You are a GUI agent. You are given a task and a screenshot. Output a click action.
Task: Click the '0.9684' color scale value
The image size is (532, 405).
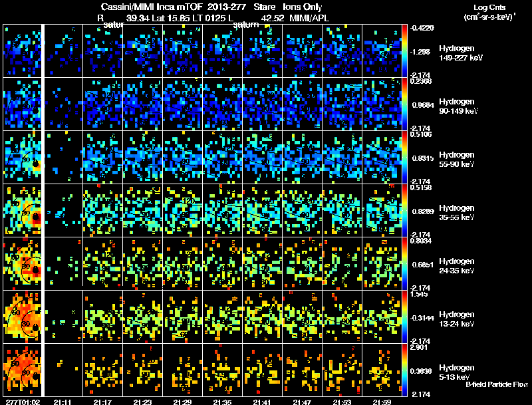point(423,105)
